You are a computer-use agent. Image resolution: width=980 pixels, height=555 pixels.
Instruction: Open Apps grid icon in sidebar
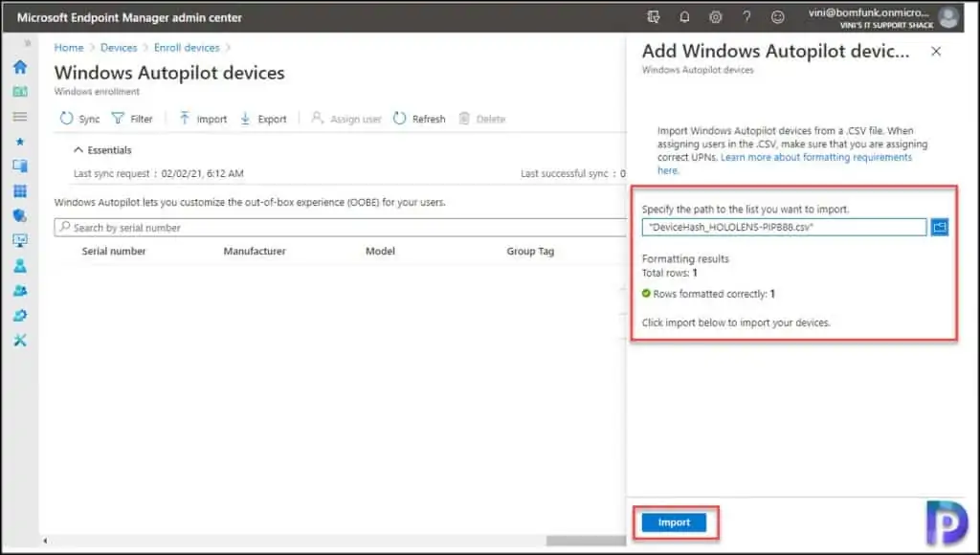click(20, 190)
